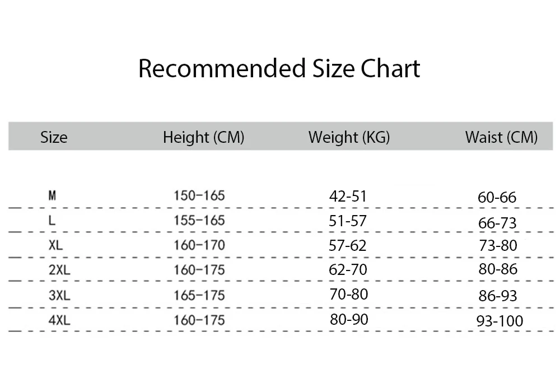The height and width of the screenshot is (392, 560).
Task: Select the Waist (CM) column header
Action: (501, 137)
